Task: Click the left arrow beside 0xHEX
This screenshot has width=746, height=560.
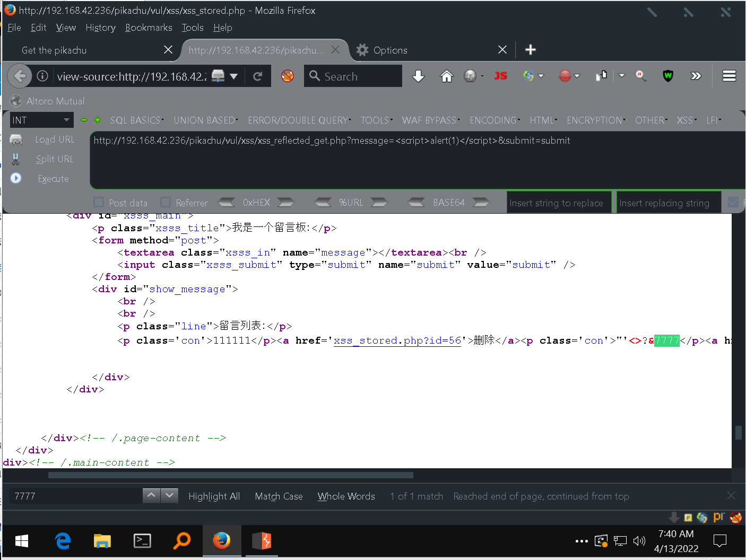Action: coord(227,203)
